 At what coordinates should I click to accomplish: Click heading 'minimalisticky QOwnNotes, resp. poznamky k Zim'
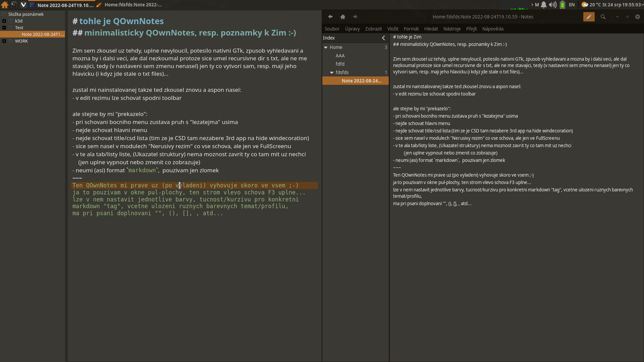click(x=190, y=33)
